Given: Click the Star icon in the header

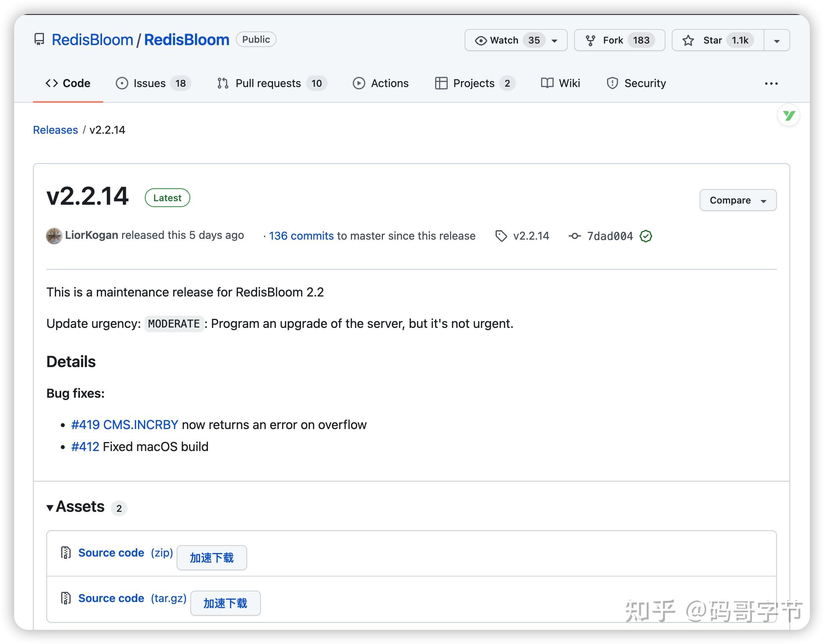Looking at the screenshot, I should (x=689, y=40).
